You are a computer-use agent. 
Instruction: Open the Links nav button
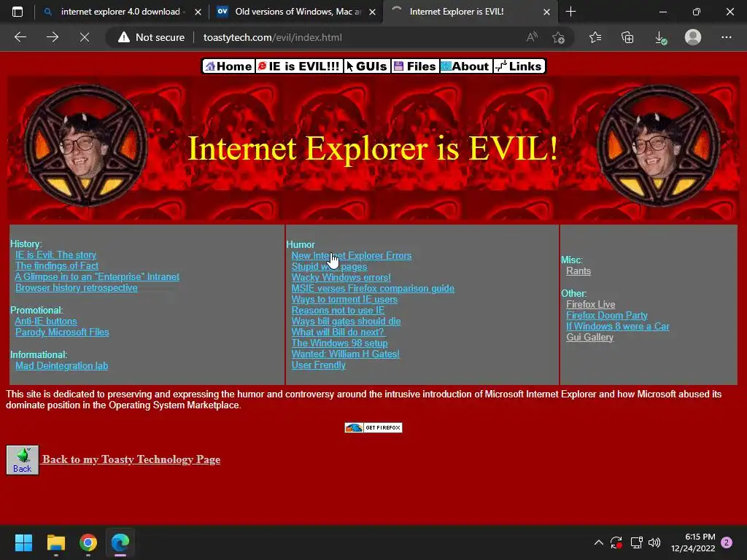[x=519, y=66]
